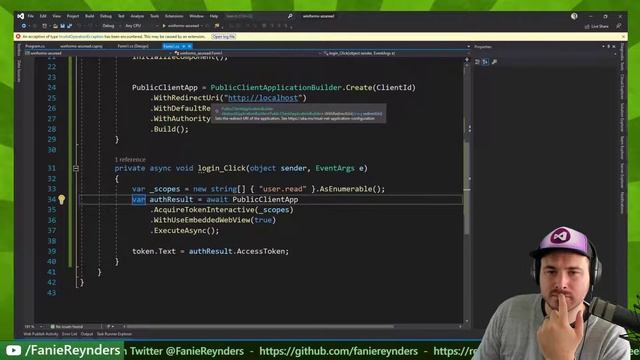Click the Categorized icon in Properties panel
Viewport: 640px width, 360px height.
pos(478,62)
